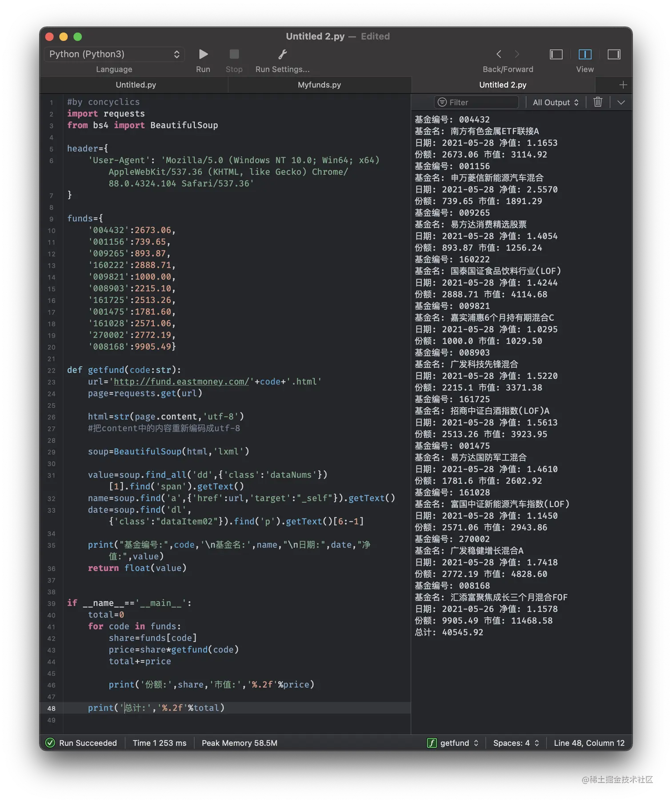This screenshot has height=803, width=672.
Task: Click the '004432':2673.06 code line
Action: point(132,230)
